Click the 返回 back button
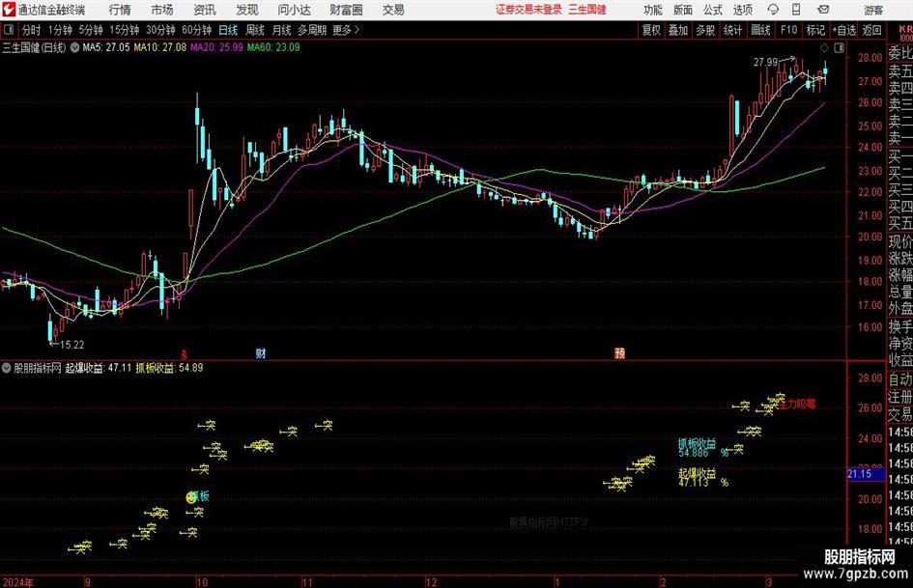 click(x=871, y=30)
